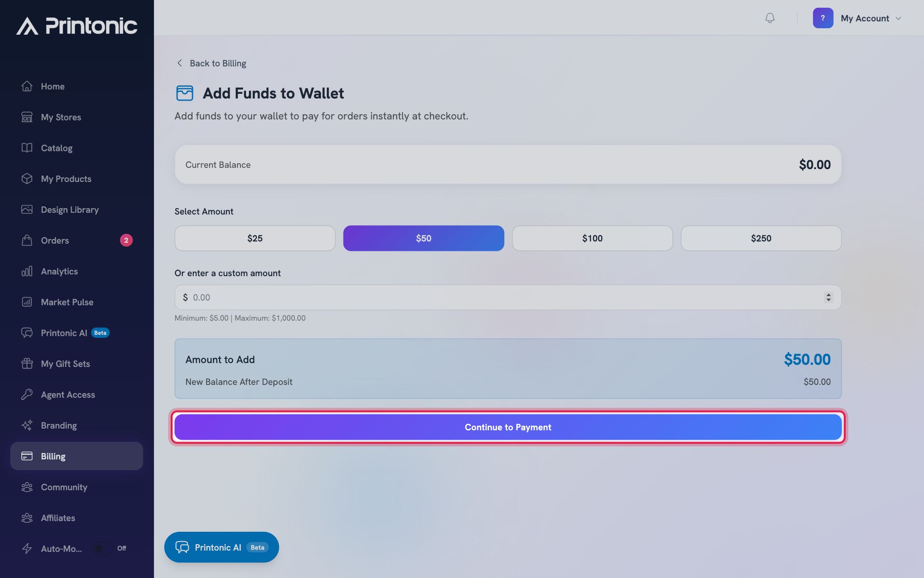Open floating Printonic AI Beta chat button

click(x=222, y=547)
